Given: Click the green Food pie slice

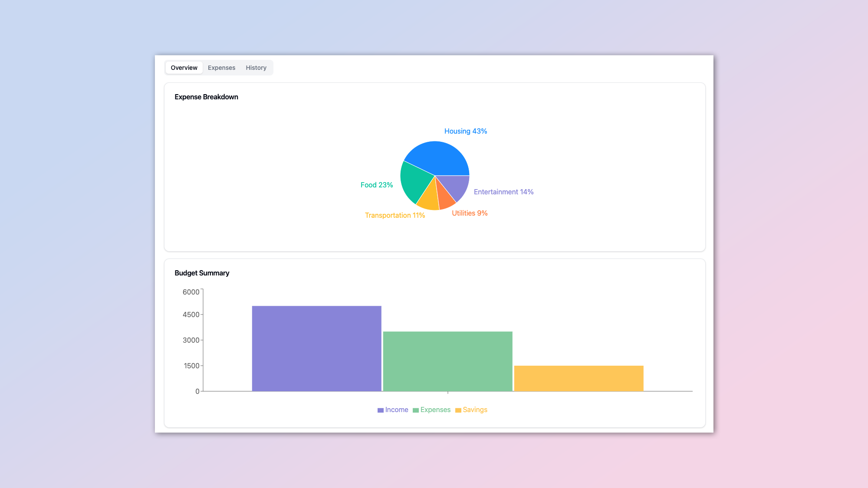Looking at the screenshot, I should click(x=415, y=180).
